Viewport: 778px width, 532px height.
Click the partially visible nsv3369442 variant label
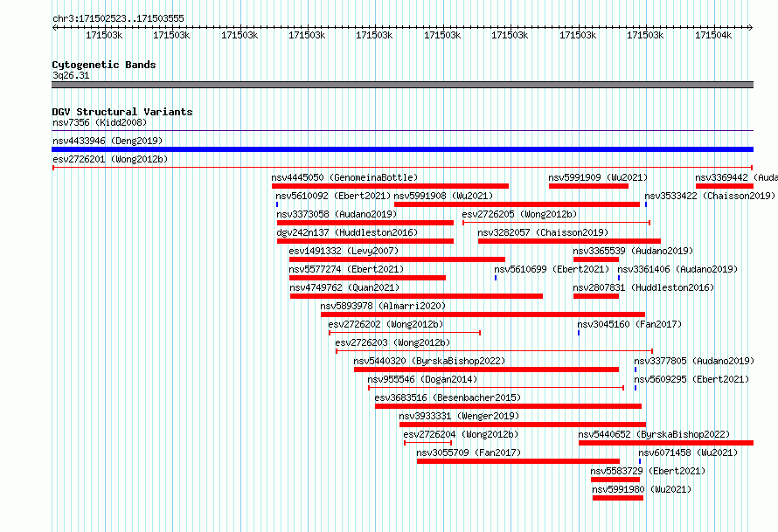tap(736, 177)
